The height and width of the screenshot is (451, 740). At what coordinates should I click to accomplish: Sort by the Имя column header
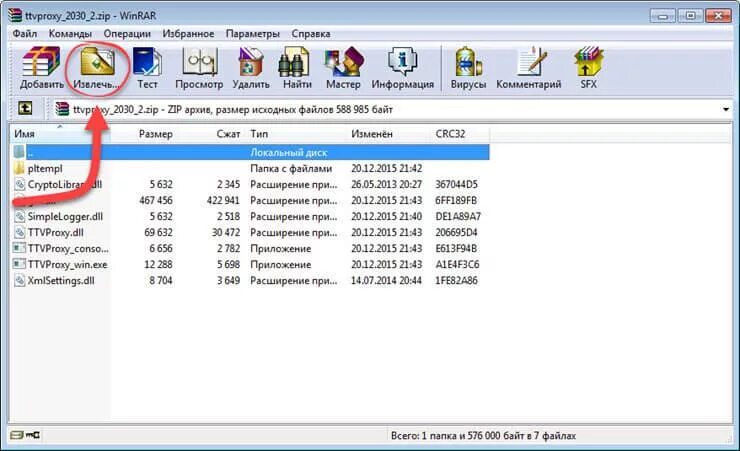[60, 134]
